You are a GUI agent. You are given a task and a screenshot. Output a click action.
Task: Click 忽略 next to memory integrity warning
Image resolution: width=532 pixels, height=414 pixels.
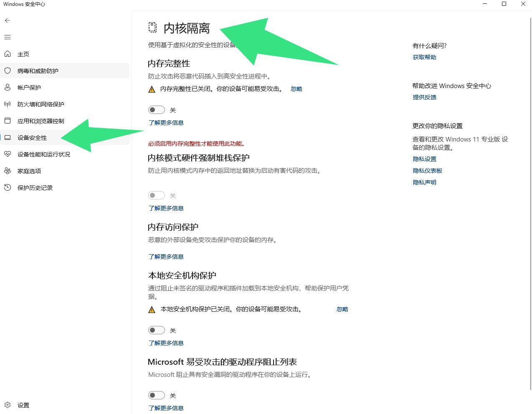(296, 89)
